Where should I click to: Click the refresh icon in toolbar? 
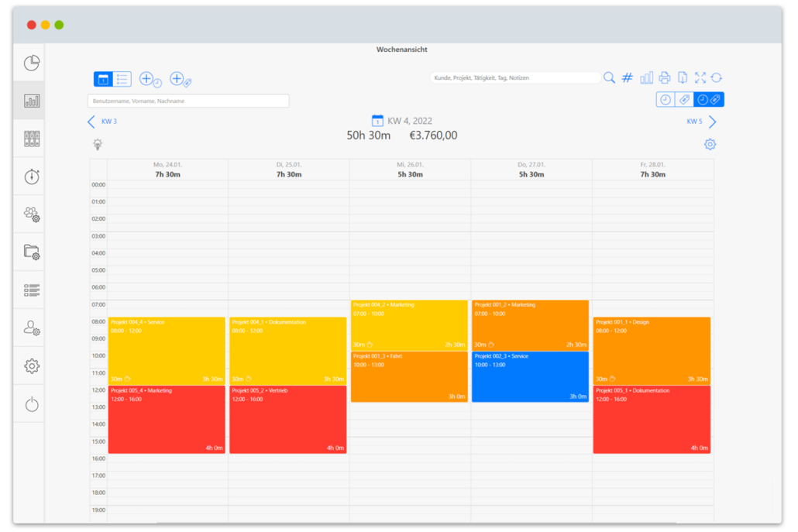tap(717, 77)
